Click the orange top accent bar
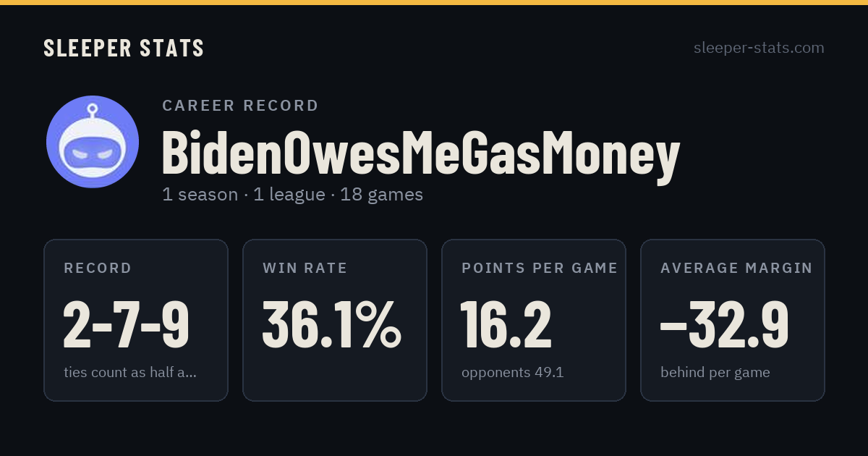 pyautogui.click(x=434, y=2)
